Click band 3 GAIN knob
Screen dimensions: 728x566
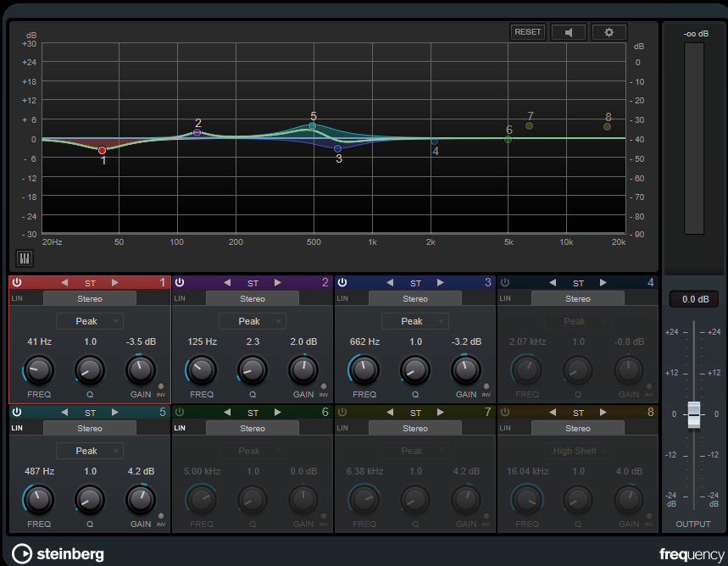pos(465,370)
